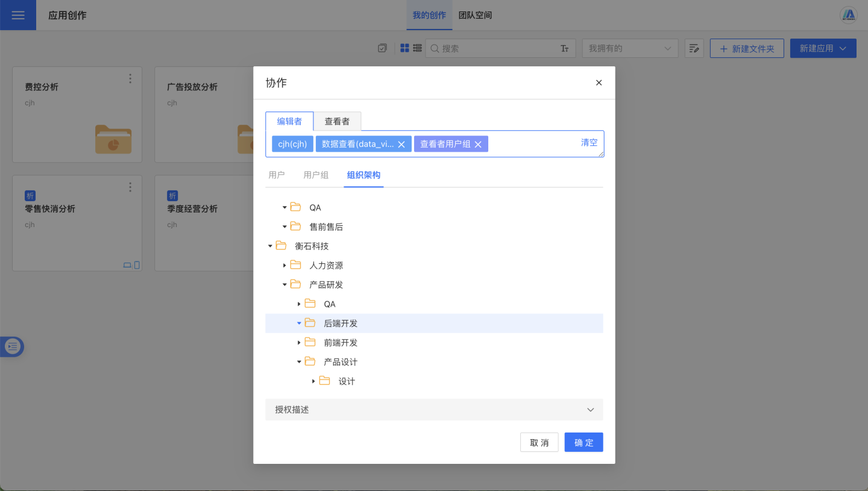Click 清空 to clear collaborators
This screenshot has width=868, height=491.
[589, 143]
